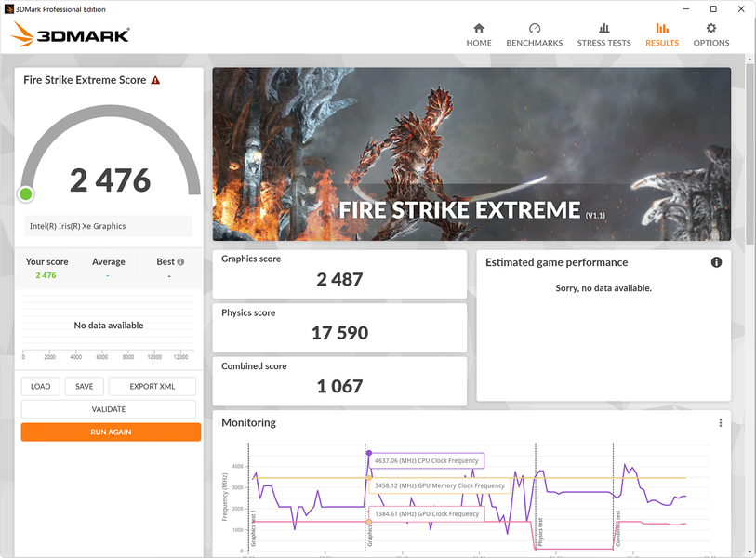This screenshot has height=558, width=756.
Task: Click the Stress Tests bar-chart icon
Action: coord(603,28)
